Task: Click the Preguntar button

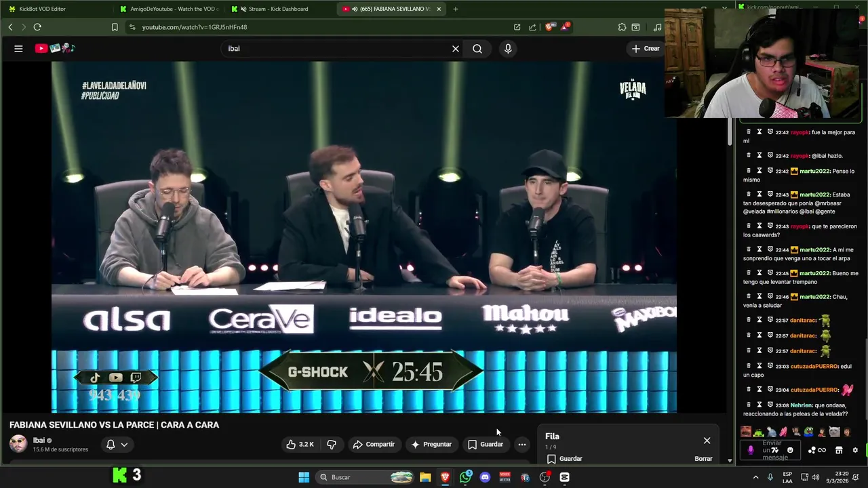Action: click(431, 445)
